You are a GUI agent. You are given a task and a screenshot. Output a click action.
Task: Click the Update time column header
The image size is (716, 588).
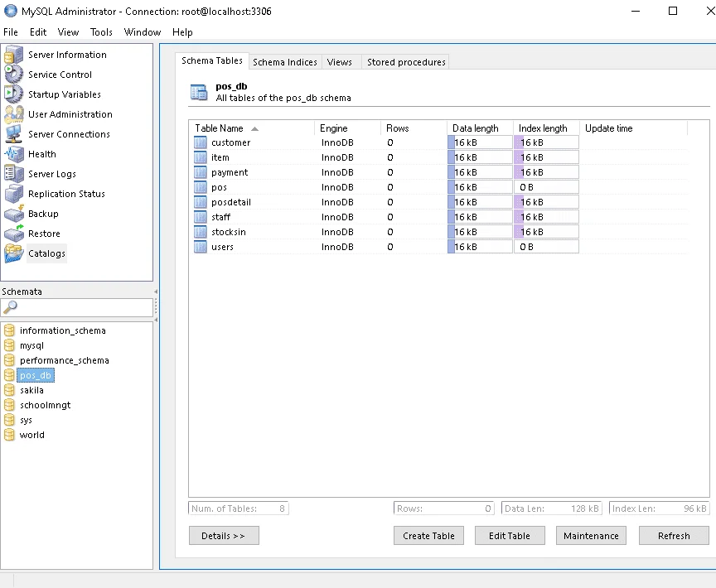(633, 128)
